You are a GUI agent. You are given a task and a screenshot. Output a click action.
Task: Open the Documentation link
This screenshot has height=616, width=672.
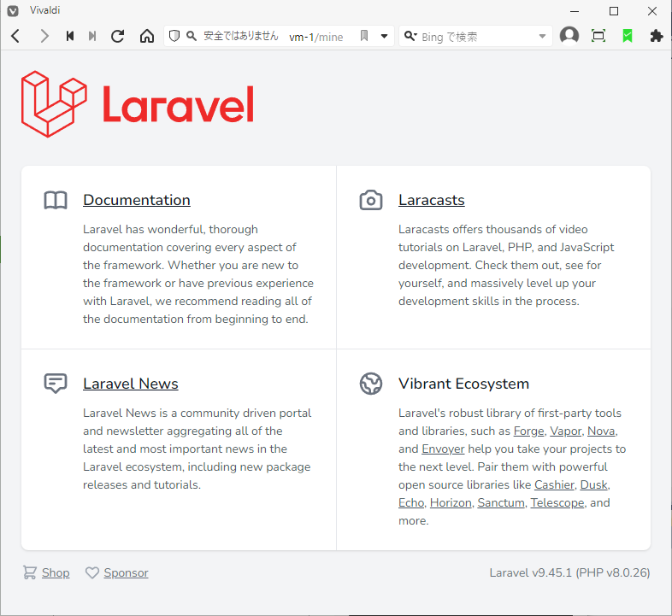137,200
